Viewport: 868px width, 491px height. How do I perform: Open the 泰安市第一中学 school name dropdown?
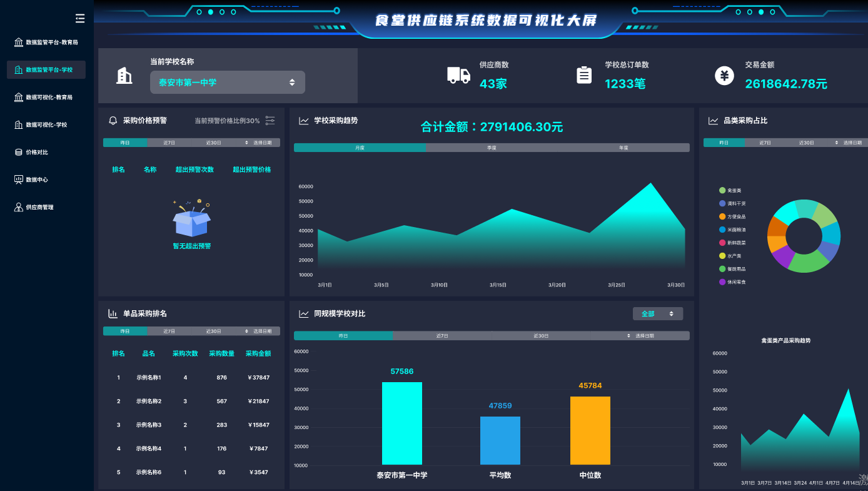pos(228,83)
